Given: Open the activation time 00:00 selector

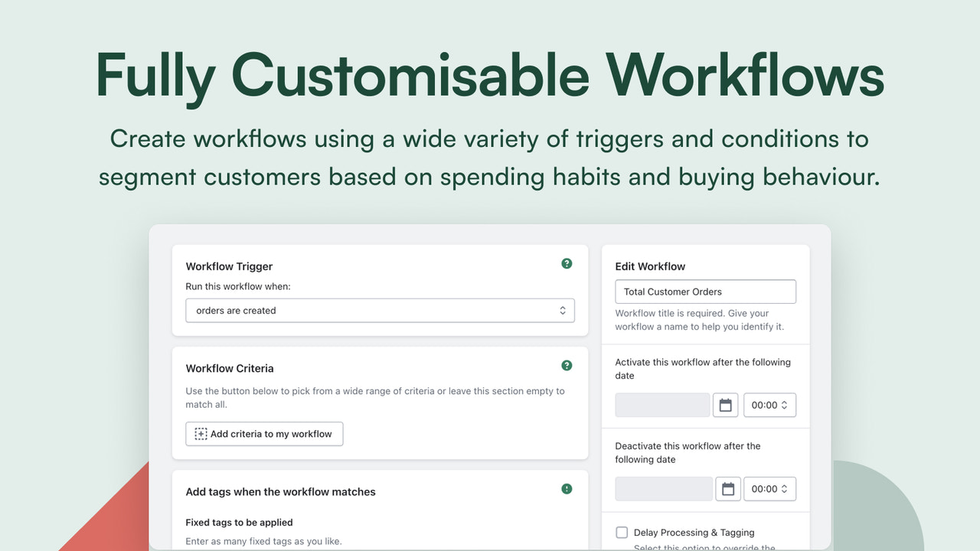Looking at the screenshot, I should 769,405.
